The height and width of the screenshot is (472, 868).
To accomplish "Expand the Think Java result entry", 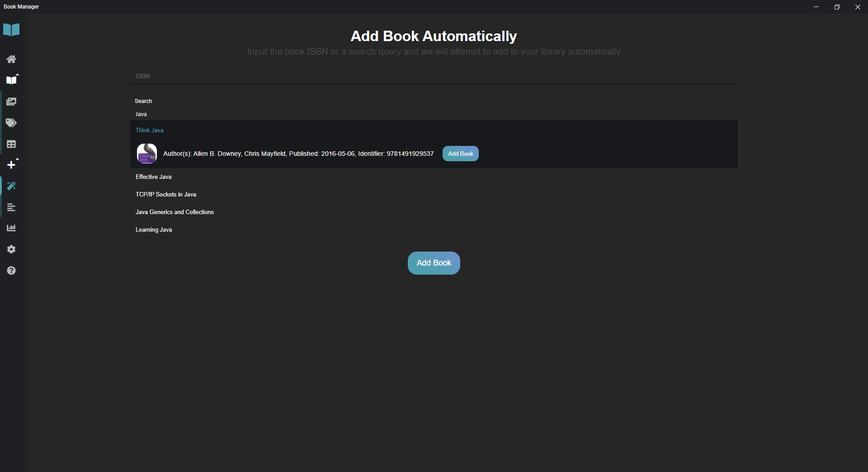I will pos(149,130).
